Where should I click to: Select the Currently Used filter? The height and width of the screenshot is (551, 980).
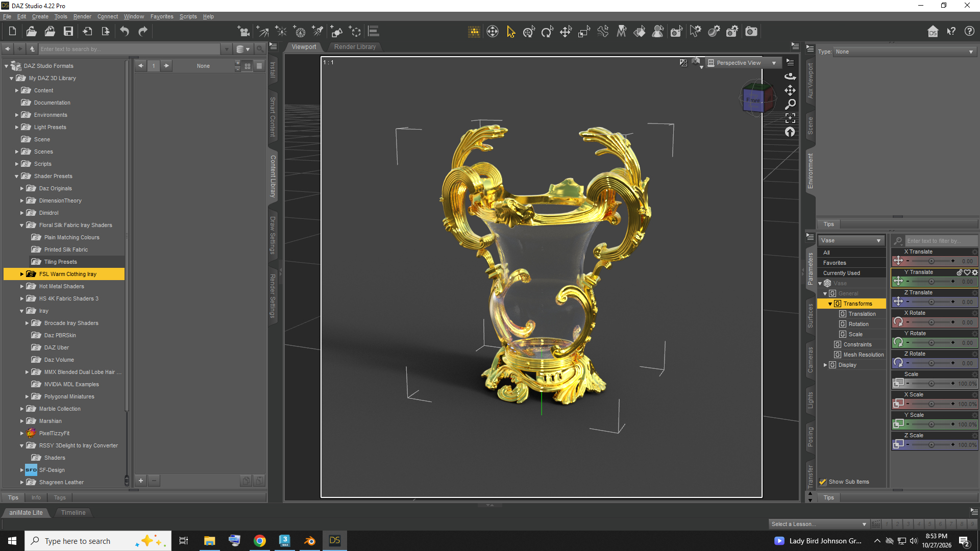pos(851,273)
